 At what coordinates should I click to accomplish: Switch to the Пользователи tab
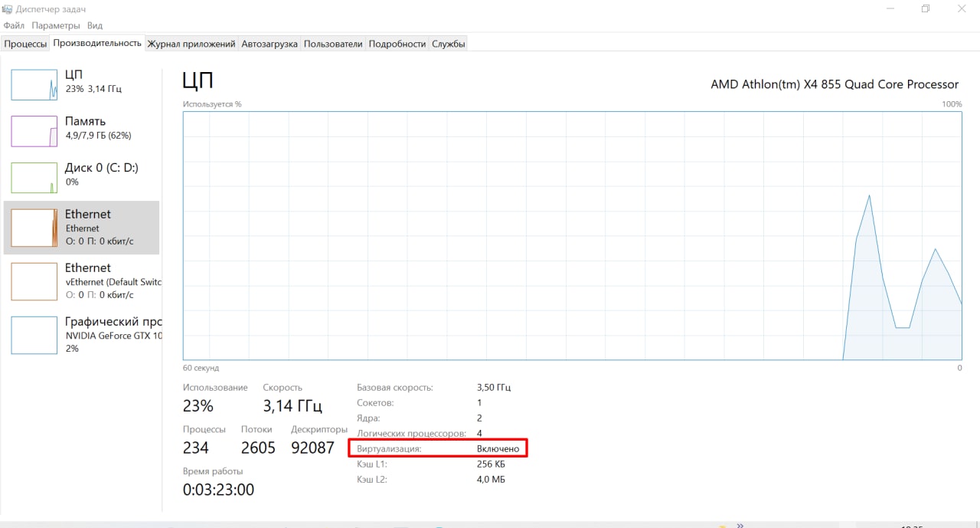click(x=333, y=44)
